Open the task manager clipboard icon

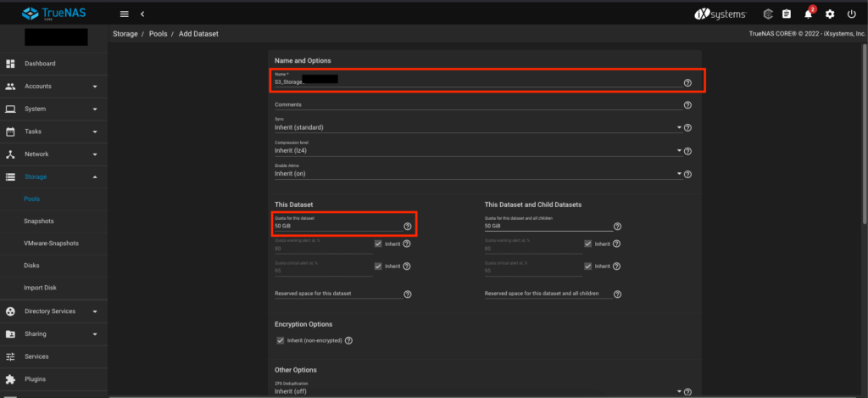pyautogui.click(x=787, y=14)
